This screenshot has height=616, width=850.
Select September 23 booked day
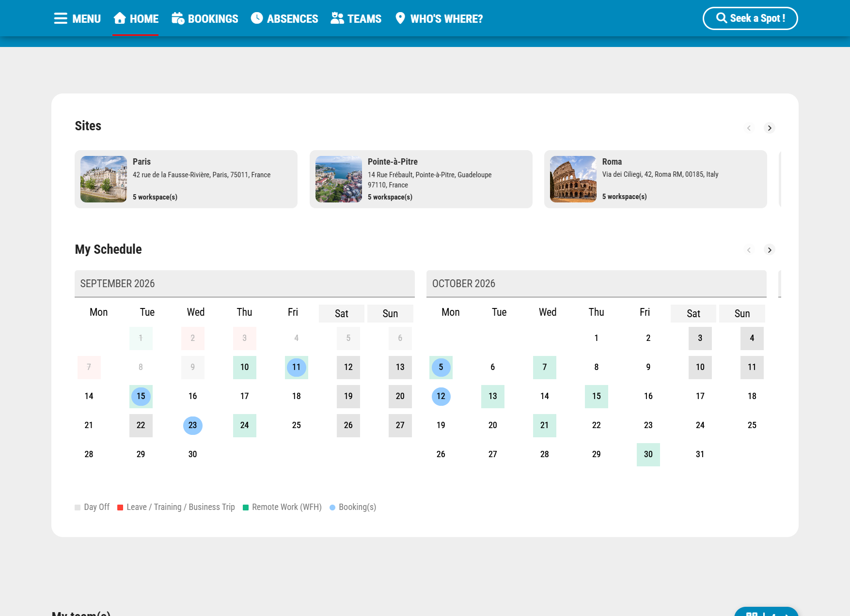[x=193, y=426]
